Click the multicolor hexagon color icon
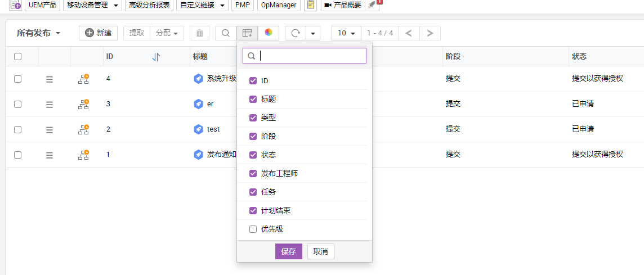This screenshot has height=275, width=644. tap(269, 33)
